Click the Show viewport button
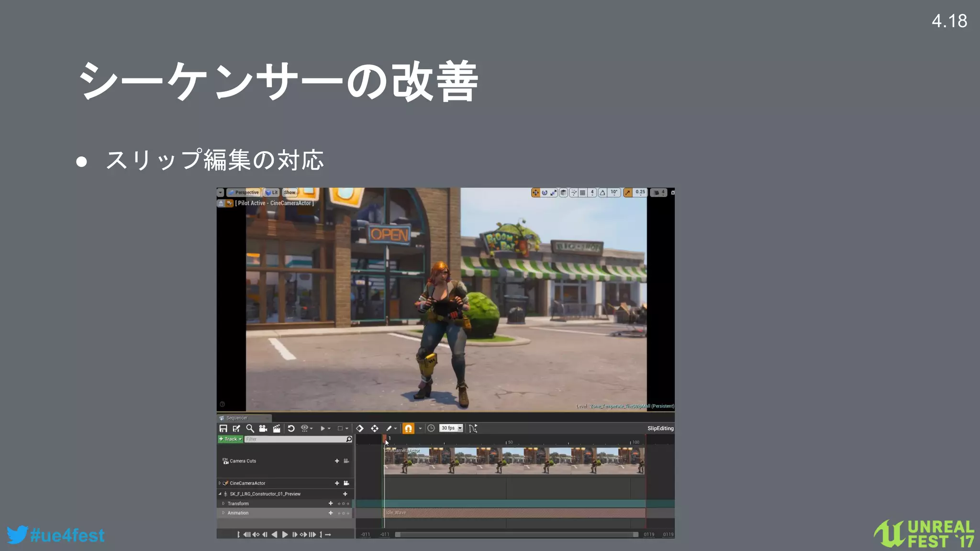 (290, 192)
